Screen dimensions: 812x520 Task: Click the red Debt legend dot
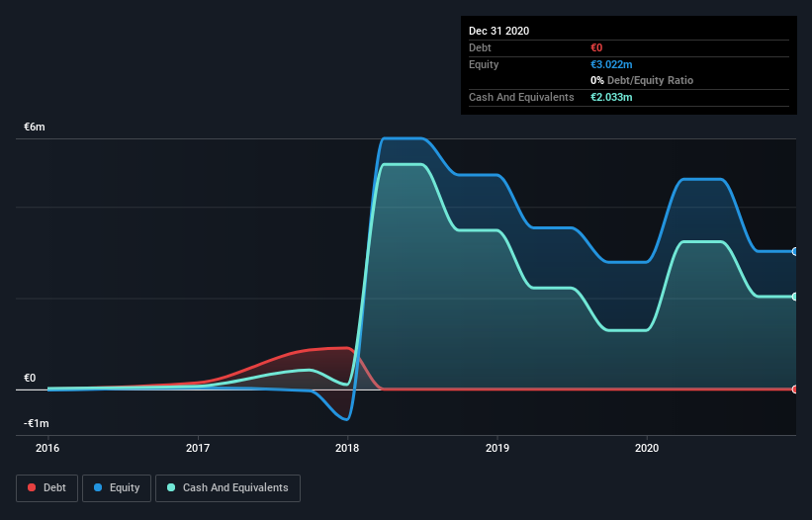coord(32,487)
